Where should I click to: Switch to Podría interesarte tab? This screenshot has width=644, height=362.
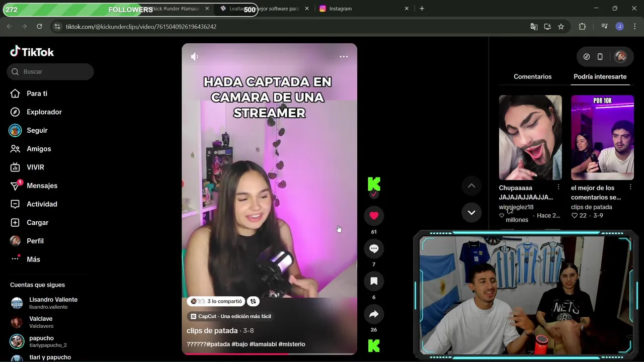[x=600, y=76]
